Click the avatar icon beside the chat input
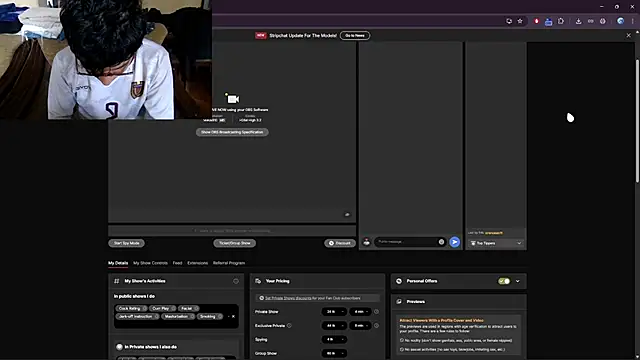This screenshot has width=640, height=360. [367, 242]
